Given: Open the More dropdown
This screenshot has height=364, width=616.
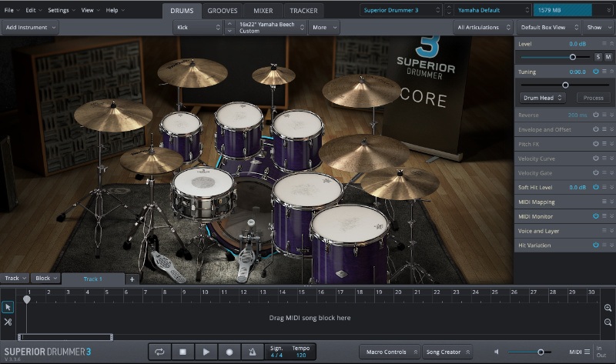Looking at the screenshot, I should tap(324, 28).
